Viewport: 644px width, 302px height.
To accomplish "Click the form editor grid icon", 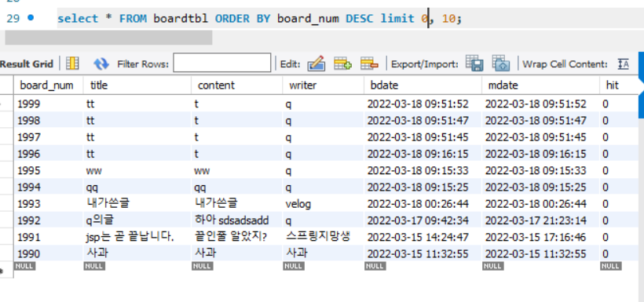I will tap(73, 64).
